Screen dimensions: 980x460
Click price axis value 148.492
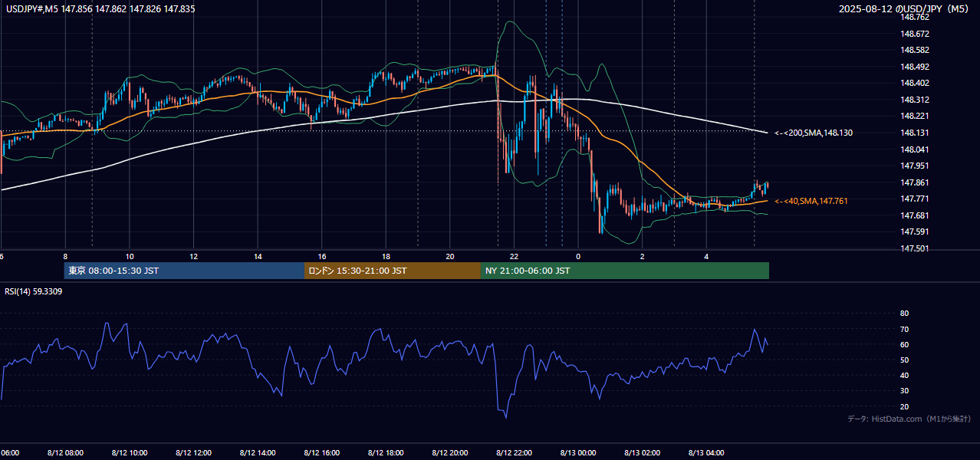point(915,67)
